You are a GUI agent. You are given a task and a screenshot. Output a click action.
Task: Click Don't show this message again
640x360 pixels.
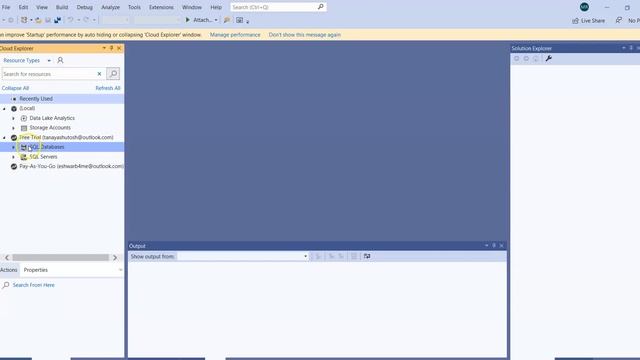pyautogui.click(x=304, y=35)
